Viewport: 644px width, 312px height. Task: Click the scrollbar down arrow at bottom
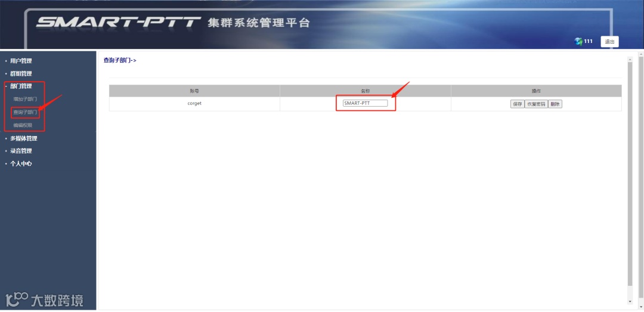(630, 302)
